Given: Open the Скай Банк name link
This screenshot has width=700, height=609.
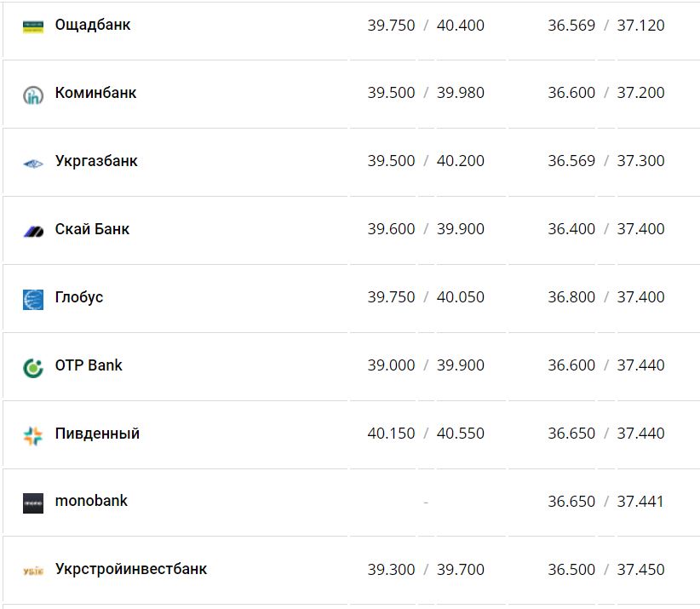Looking at the screenshot, I should tap(92, 229).
